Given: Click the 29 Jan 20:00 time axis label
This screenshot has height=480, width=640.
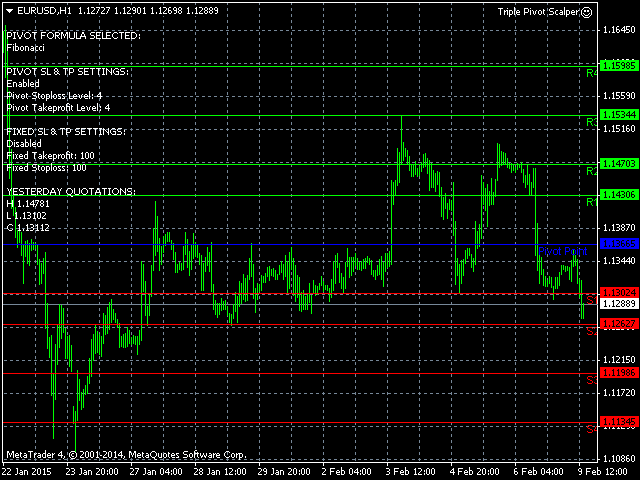Looking at the screenshot, I should 284,472.
